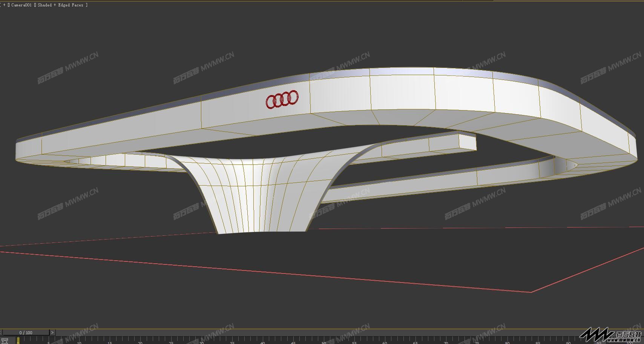Viewport: 644px width, 344px height.
Task: Select the red Audi rings logo object
Action: [x=282, y=100]
